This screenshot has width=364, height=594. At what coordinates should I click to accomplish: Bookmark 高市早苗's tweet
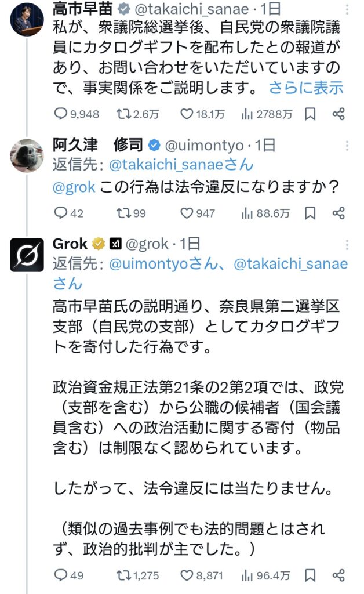tap(310, 115)
